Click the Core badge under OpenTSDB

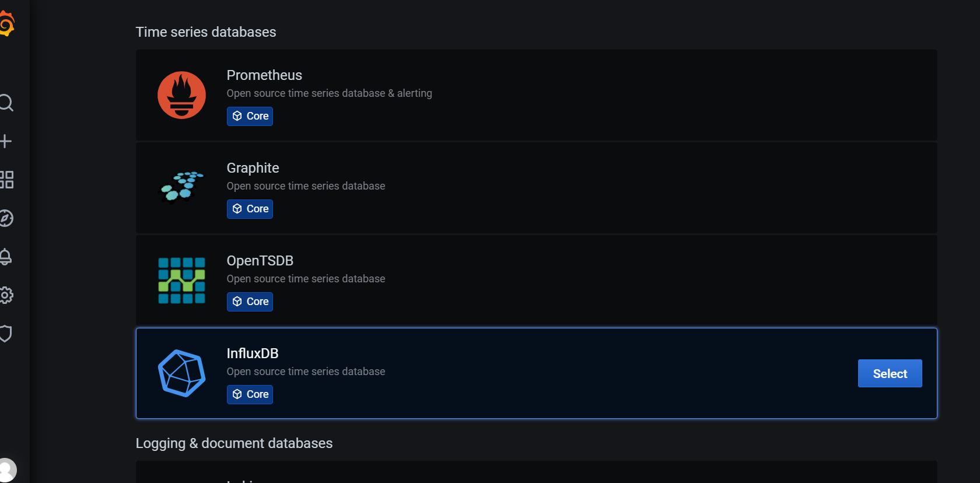250,302
